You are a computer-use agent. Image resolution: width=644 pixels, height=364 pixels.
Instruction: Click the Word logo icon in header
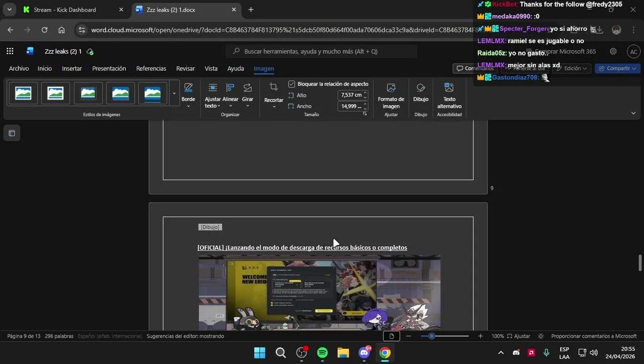coord(30,51)
